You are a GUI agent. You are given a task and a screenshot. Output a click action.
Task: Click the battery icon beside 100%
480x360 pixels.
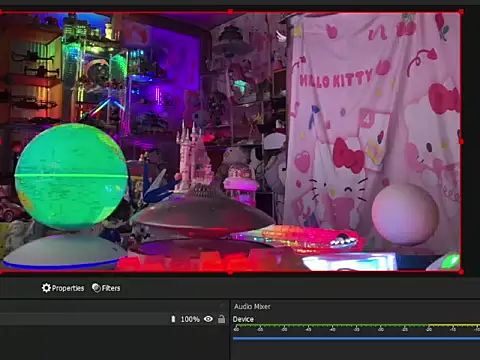(173, 319)
